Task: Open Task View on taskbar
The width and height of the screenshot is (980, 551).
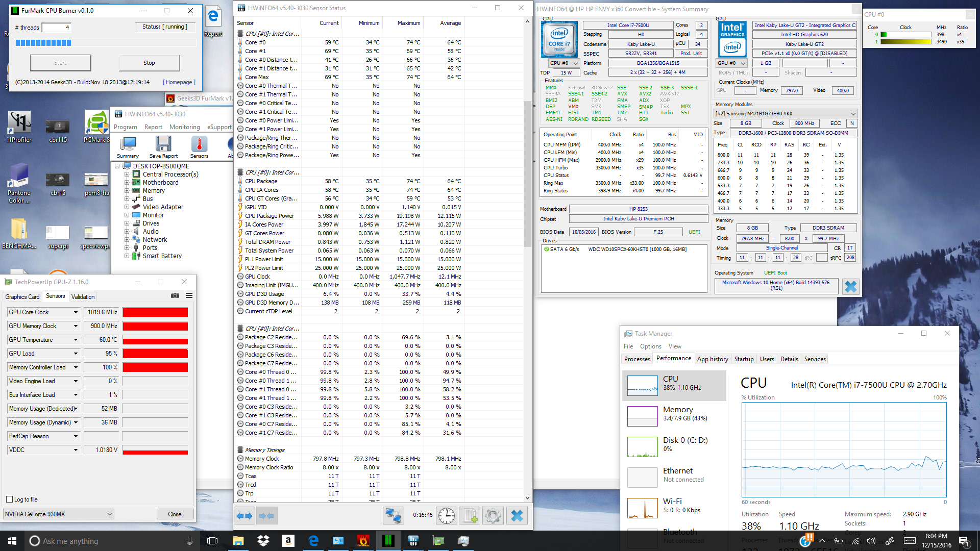Action: [213, 541]
